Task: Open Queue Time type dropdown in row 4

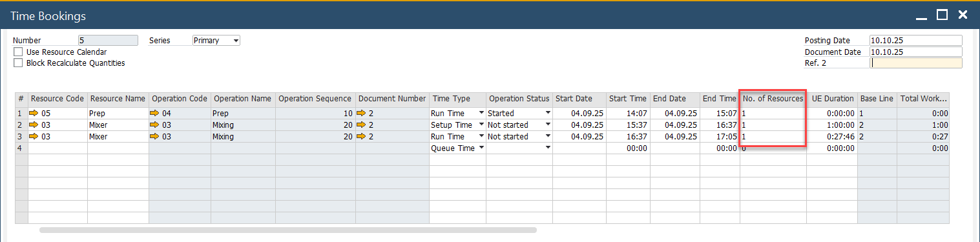Action: pos(481,148)
